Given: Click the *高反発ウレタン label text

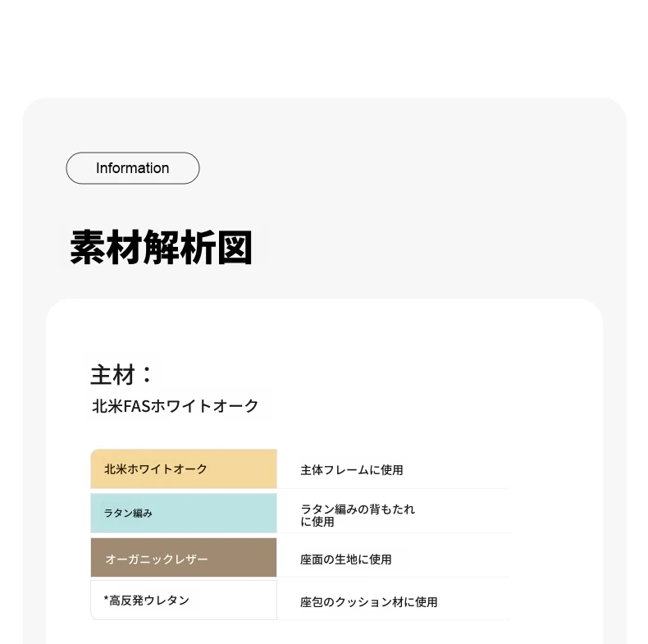Looking at the screenshot, I should coord(147,601).
